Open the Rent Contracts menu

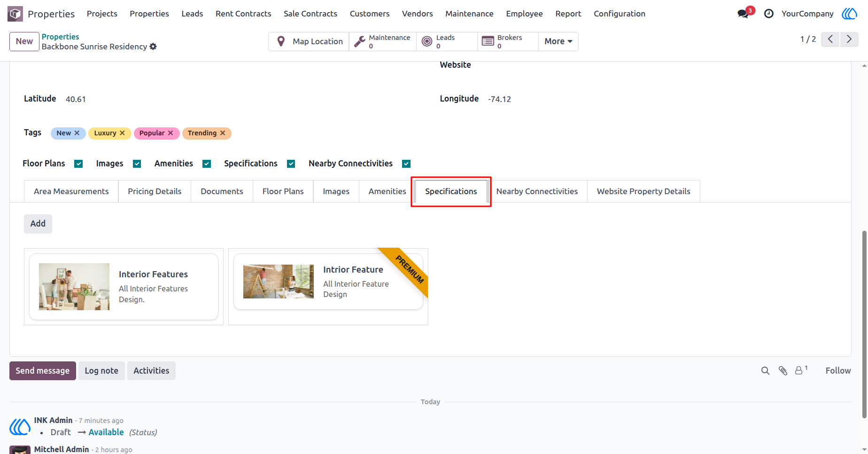pos(243,14)
